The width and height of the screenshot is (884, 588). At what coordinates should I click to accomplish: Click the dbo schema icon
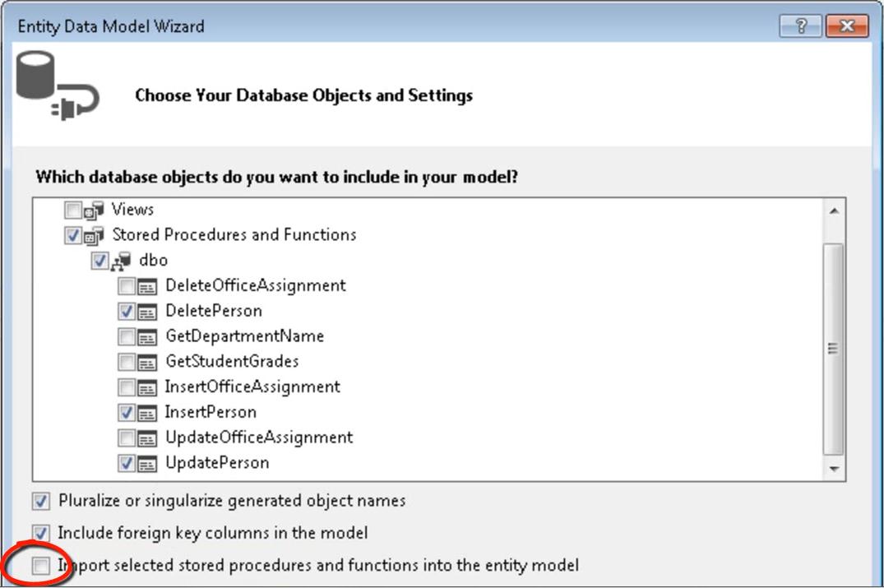point(121,261)
